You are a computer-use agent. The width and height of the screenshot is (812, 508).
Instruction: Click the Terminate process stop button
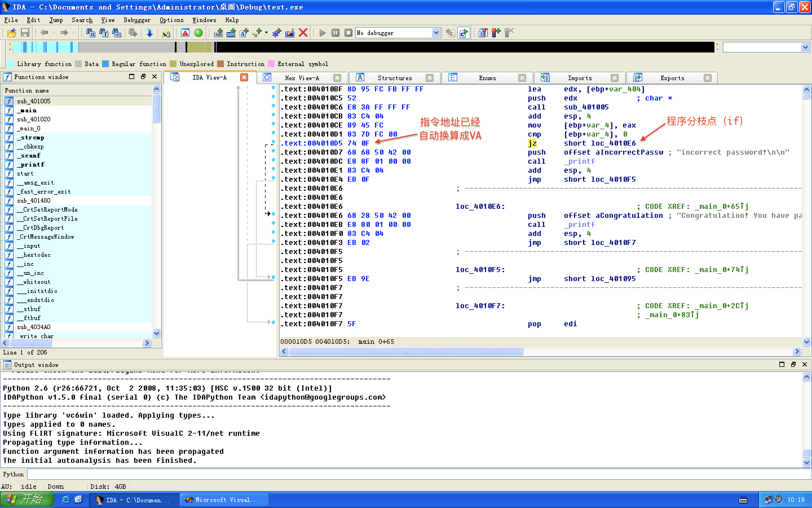[x=348, y=32]
